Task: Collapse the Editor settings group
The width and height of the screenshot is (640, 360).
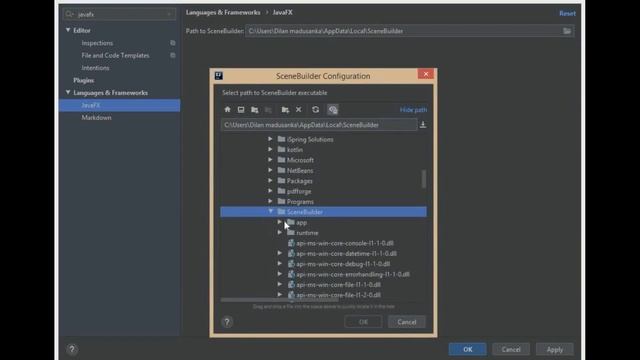Action: click(x=68, y=30)
